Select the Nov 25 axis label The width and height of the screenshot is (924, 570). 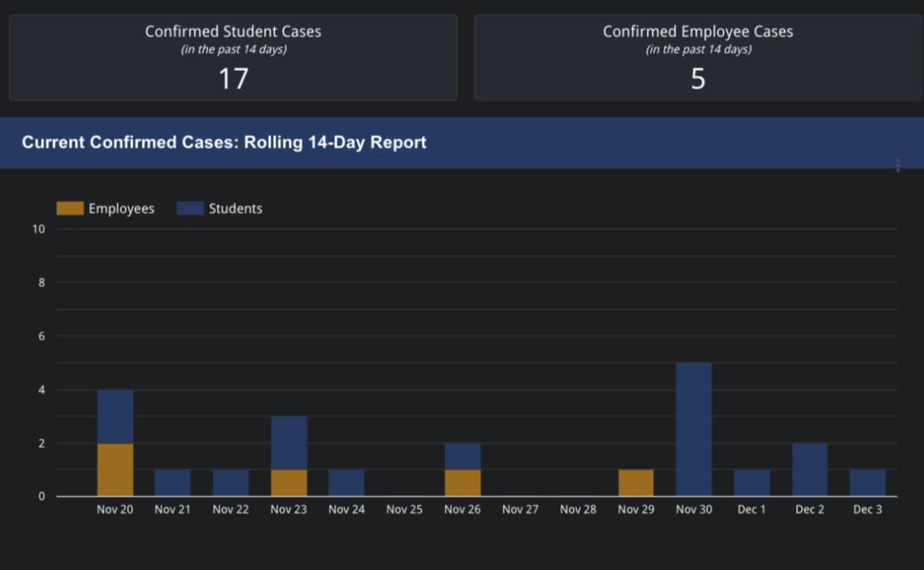click(x=404, y=509)
